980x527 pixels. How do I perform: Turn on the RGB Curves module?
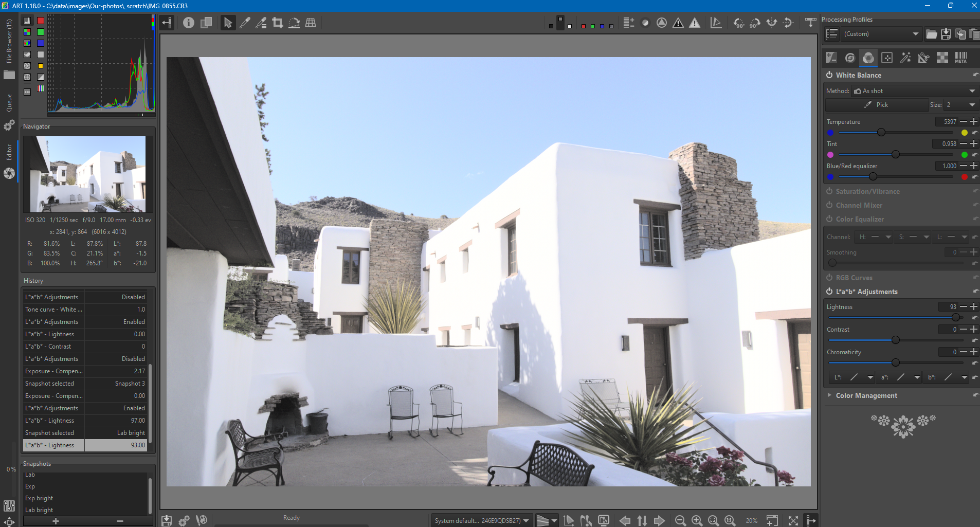pos(829,278)
